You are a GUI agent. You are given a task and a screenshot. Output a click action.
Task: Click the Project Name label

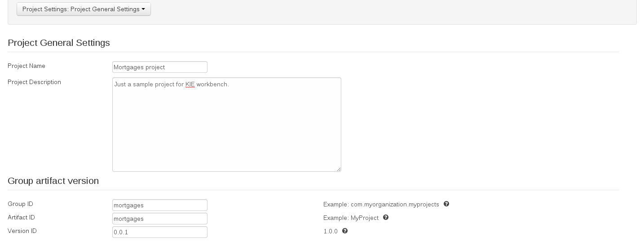pyautogui.click(x=26, y=66)
